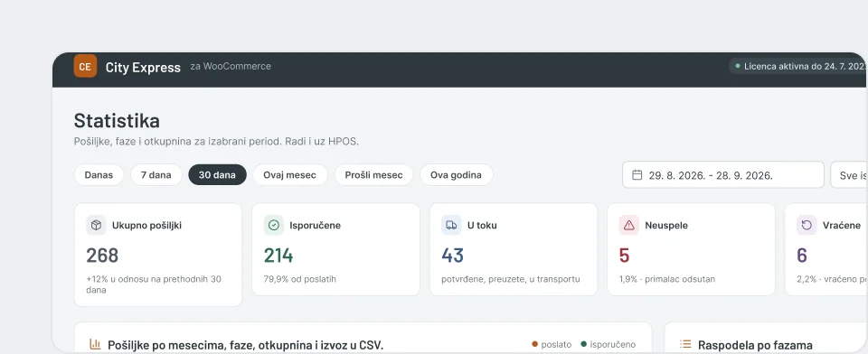868x354 pixels.
Task: Click the Statistika page heading
Action: pyautogui.click(x=117, y=121)
